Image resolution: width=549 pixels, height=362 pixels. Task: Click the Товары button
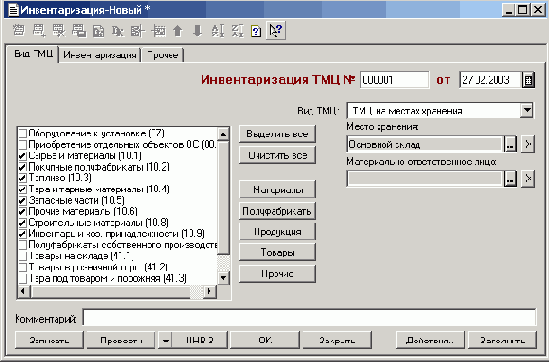(x=277, y=252)
